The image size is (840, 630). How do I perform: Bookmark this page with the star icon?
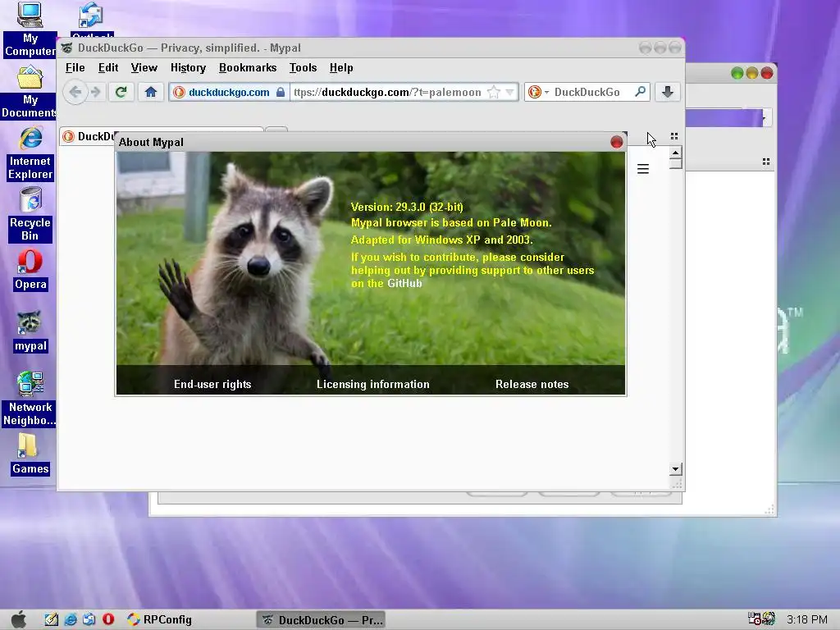(x=494, y=92)
